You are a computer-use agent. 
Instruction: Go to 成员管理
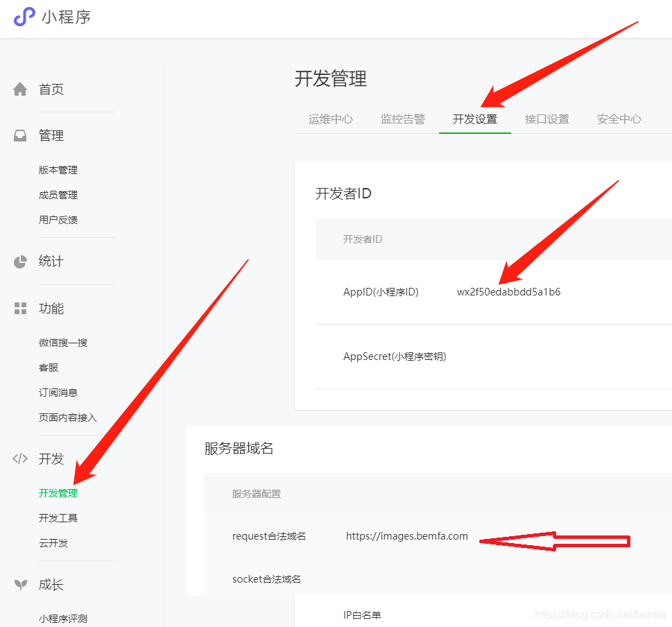pos(58,195)
